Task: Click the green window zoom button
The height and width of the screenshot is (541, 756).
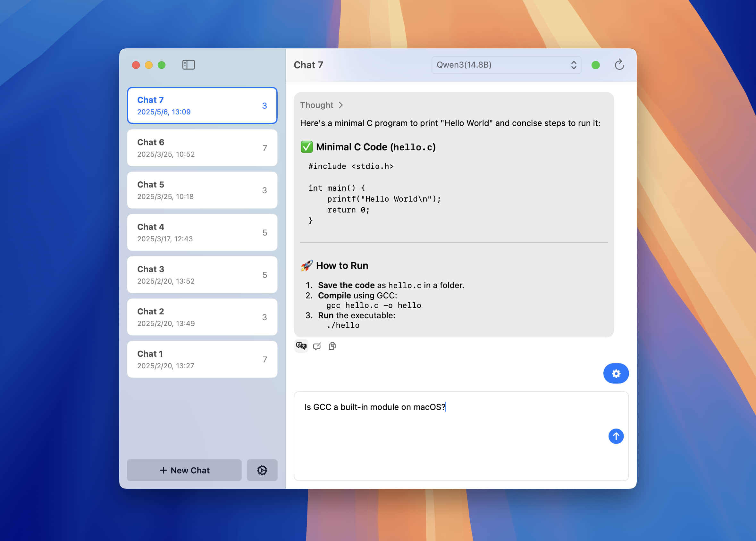Action: pos(162,65)
